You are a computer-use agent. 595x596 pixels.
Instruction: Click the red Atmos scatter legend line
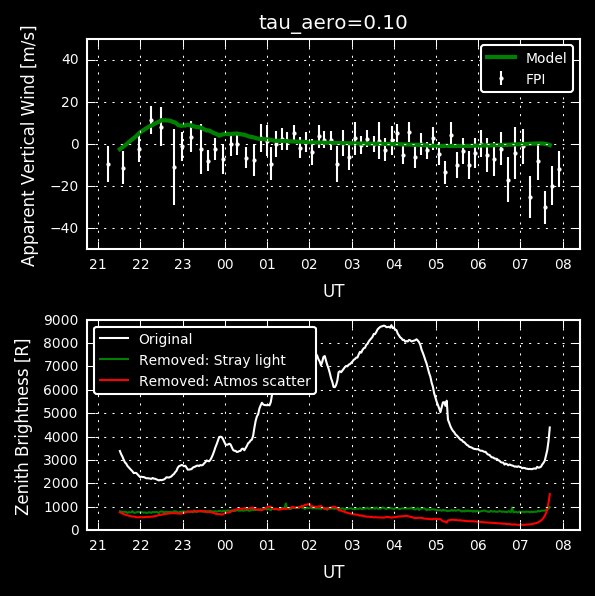pyautogui.click(x=114, y=380)
